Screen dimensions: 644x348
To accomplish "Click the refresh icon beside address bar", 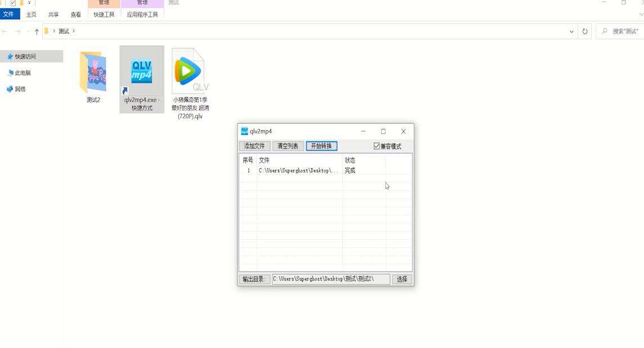I will click(x=585, y=32).
